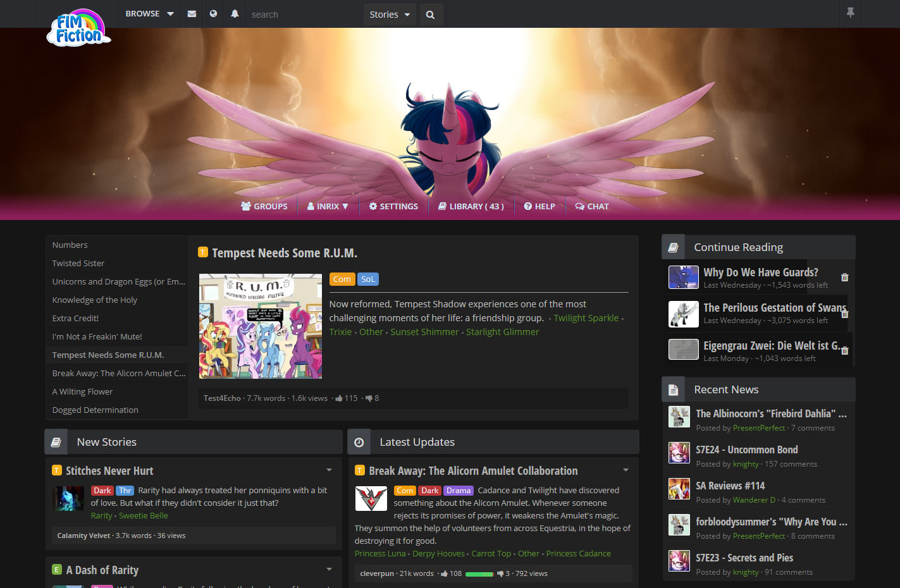Open the FIMFiction home logo
The image size is (900, 588).
pos(78,28)
